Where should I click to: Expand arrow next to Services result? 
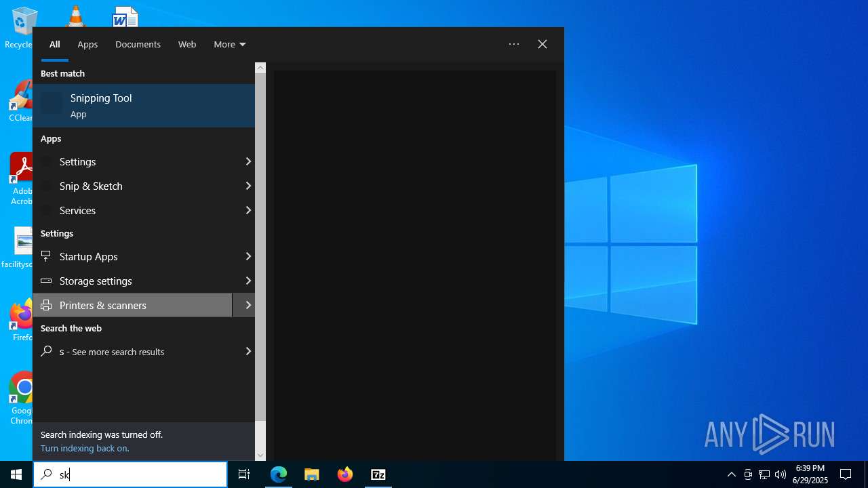tap(248, 210)
